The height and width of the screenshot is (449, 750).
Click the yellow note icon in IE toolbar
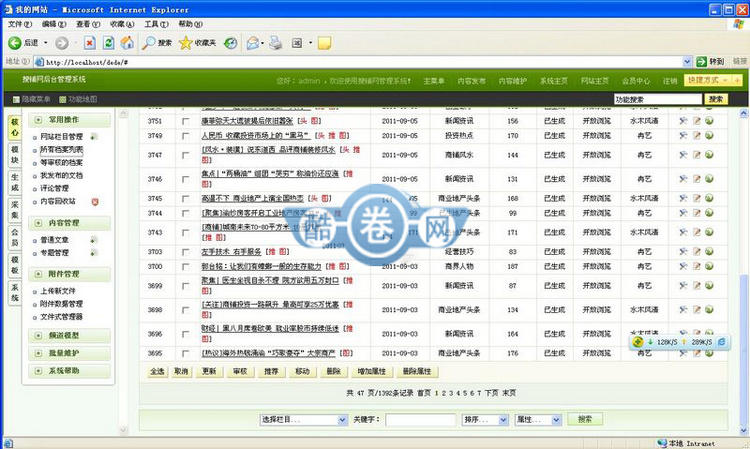click(x=324, y=43)
